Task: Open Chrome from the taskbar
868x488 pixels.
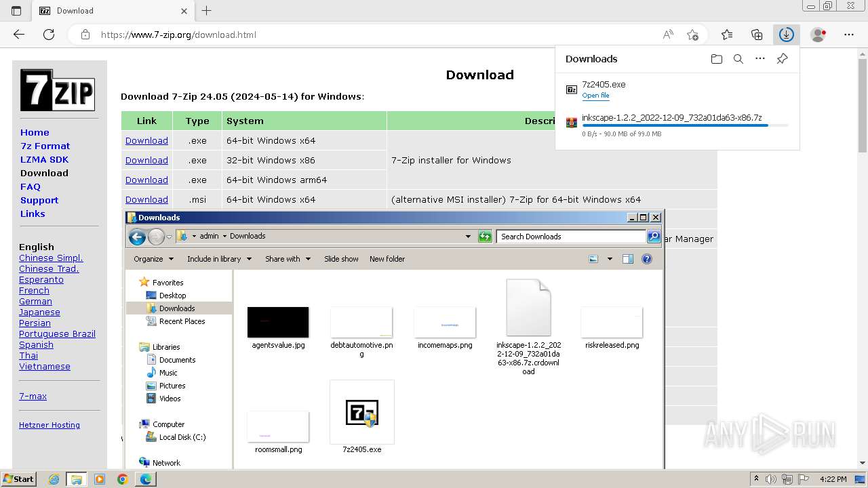Action: pos(123,479)
